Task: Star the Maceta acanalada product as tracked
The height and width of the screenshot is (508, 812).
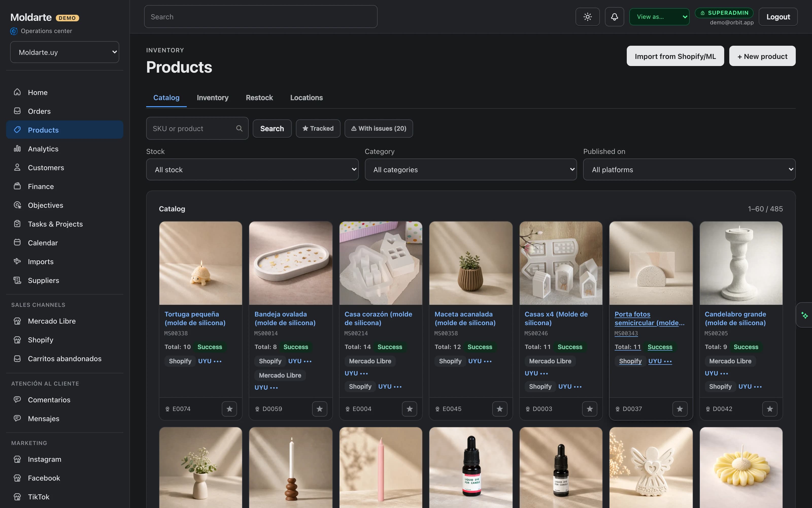Action: point(500,409)
